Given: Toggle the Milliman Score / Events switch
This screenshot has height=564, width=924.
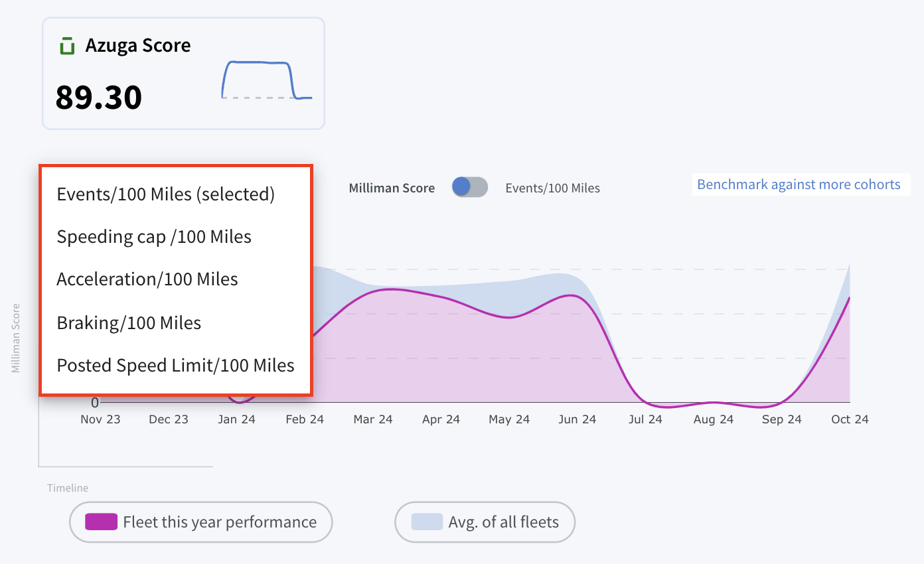Looking at the screenshot, I should tap(470, 187).
